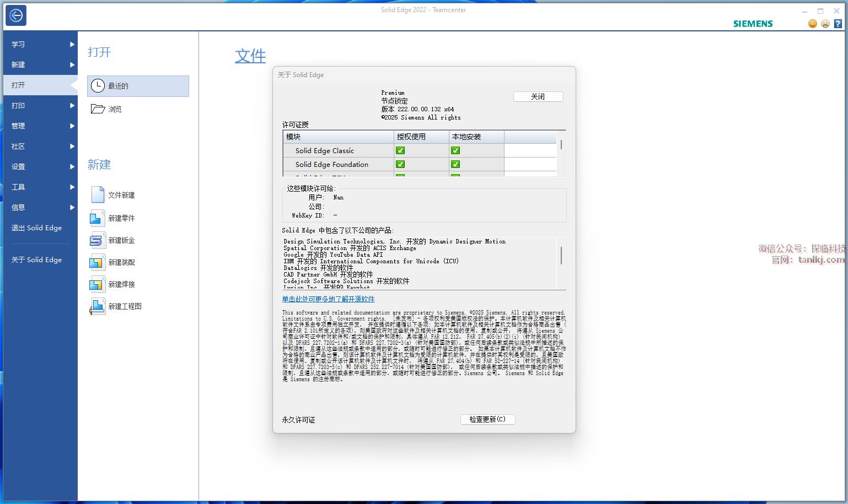Click the 新建焊接 weldment icon

click(97, 284)
